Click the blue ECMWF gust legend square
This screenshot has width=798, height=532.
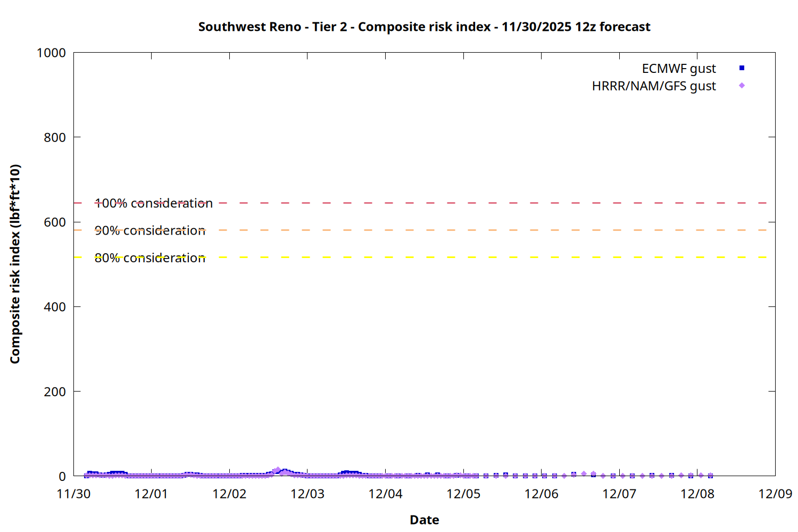click(x=742, y=68)
